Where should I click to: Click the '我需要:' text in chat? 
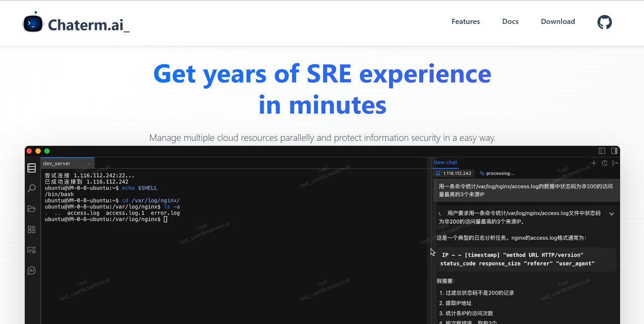(445, 281)
